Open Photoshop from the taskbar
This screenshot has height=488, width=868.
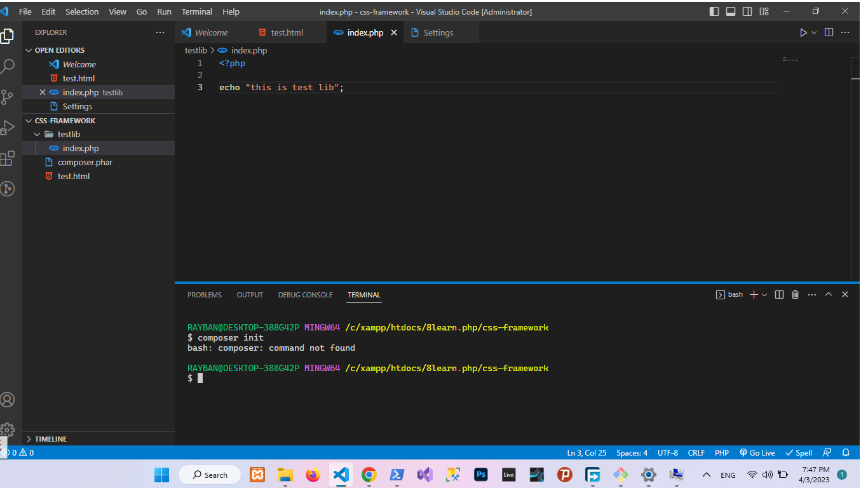click(x=481, y=475)
